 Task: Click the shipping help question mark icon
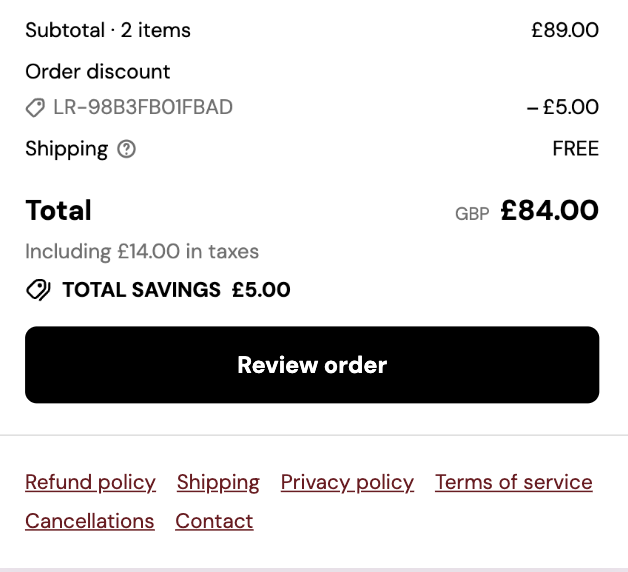tap(126, 150)
